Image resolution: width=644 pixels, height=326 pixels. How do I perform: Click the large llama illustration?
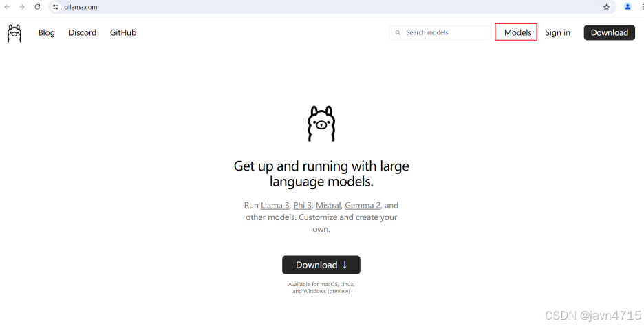click(321, 124)
